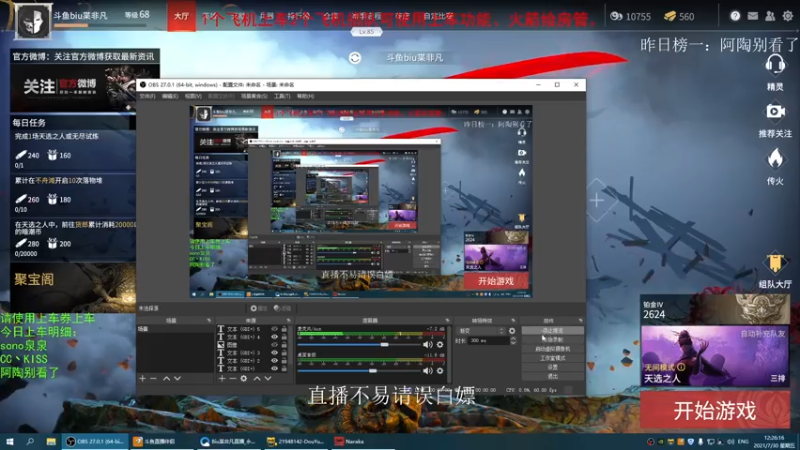This screenshot has width=800, height=450.
Task: Click the 关注官方微博 banner
Action: tap(85, 87)
